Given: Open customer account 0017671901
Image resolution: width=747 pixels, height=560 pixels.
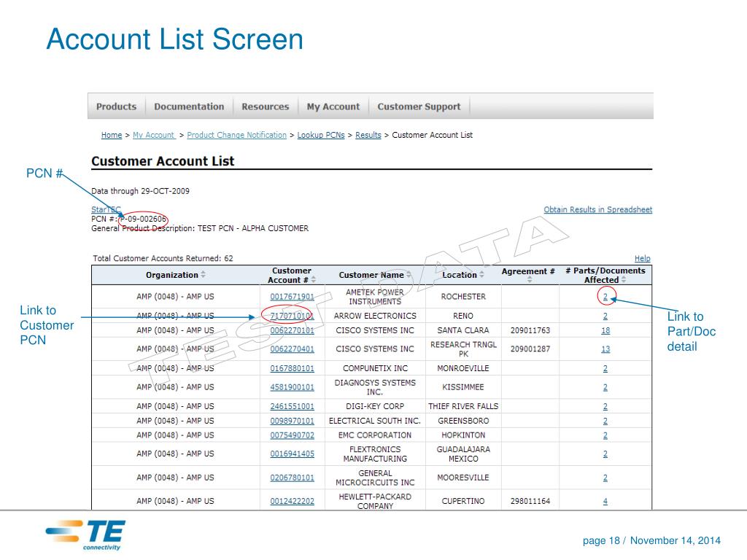Looking at the screenshot, I should pos(292,297).
